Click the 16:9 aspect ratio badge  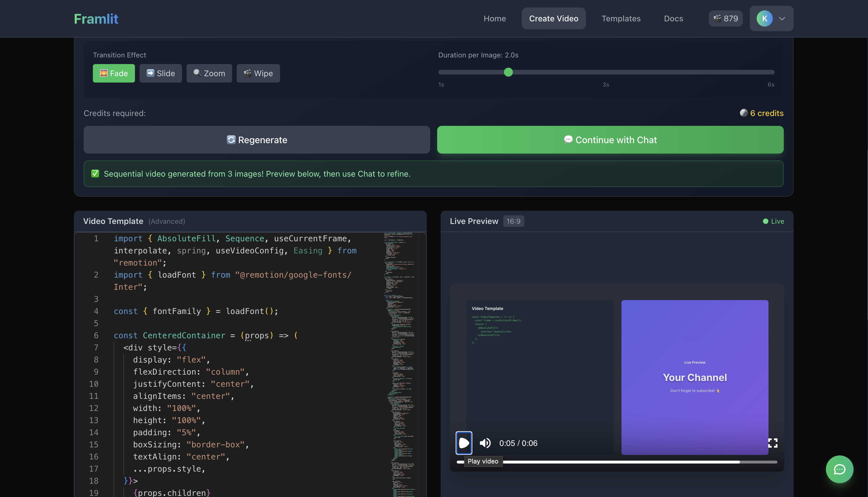coord(513,221)
